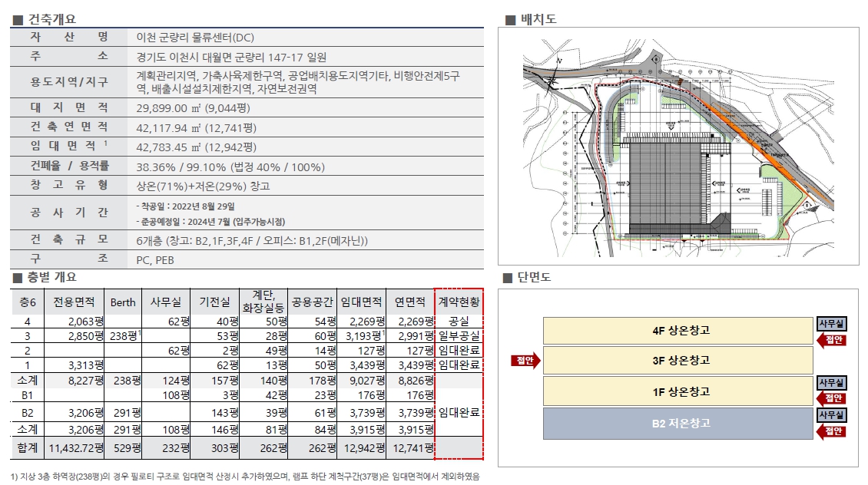Select the total cell '11,432.72평'

(x=76, y=448)
